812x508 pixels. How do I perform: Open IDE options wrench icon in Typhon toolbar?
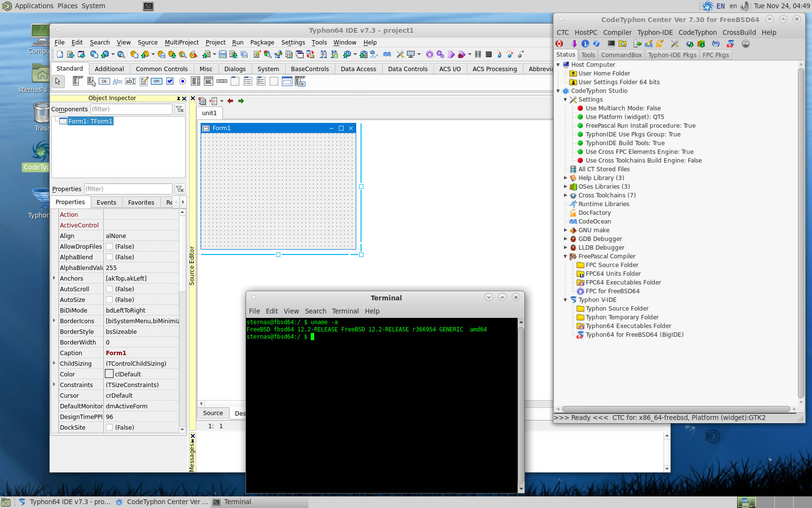pos(400,55)
